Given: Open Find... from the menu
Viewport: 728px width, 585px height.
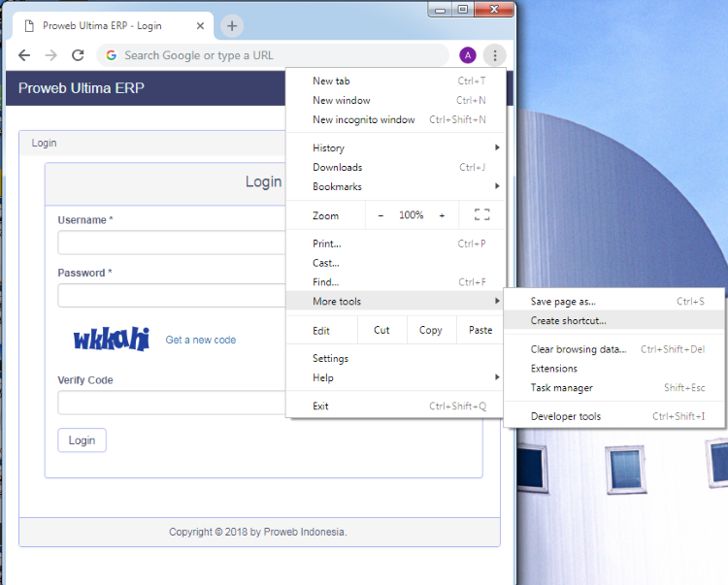Looking at the screenshot, I should point(395,282).
